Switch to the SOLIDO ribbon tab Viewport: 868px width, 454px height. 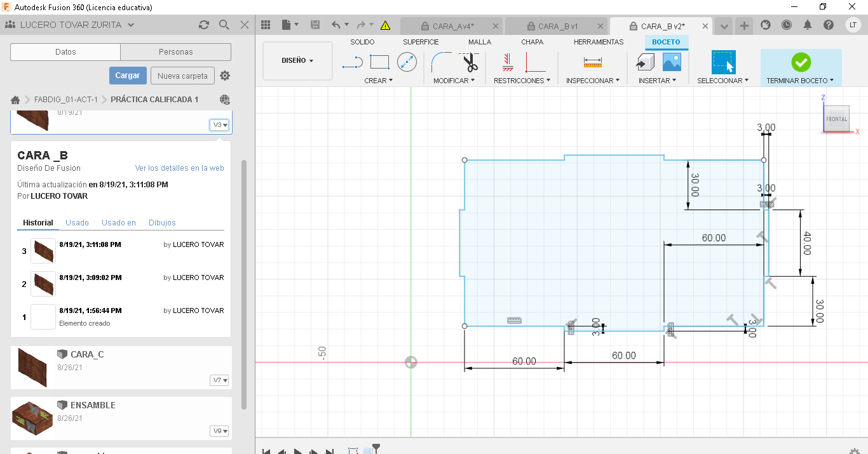362,42
